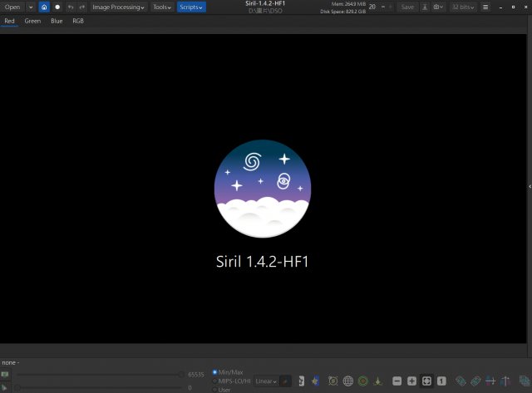Click the icon beside the lower slider
The width and height of the screenshot is (532, 393).
4,387
